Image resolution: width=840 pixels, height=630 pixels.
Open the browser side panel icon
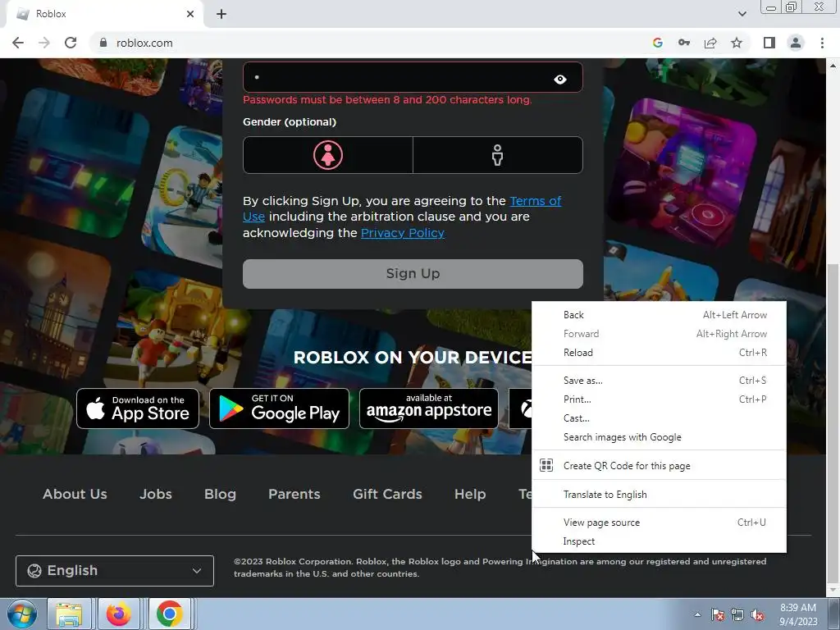(769, 43)
